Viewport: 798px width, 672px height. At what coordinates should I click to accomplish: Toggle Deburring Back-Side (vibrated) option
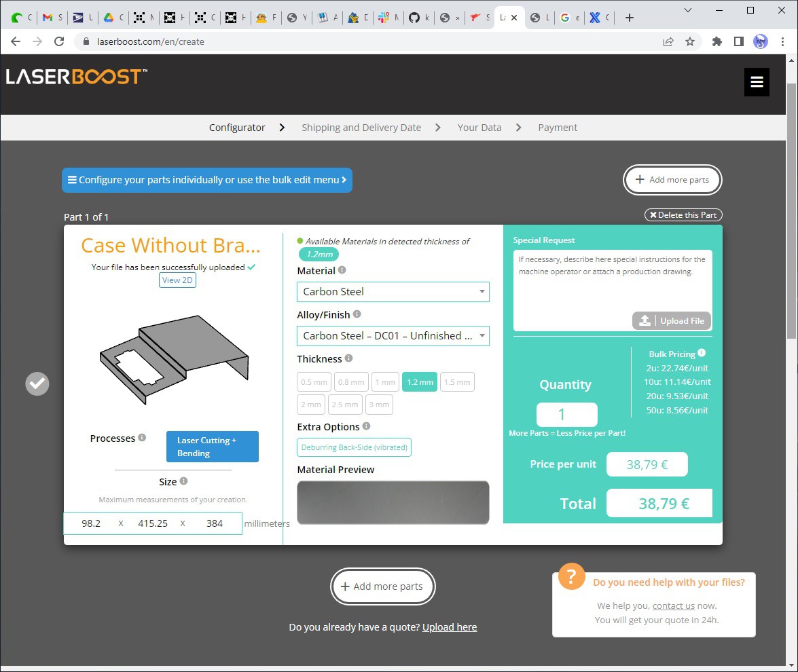tap(354, 447)
